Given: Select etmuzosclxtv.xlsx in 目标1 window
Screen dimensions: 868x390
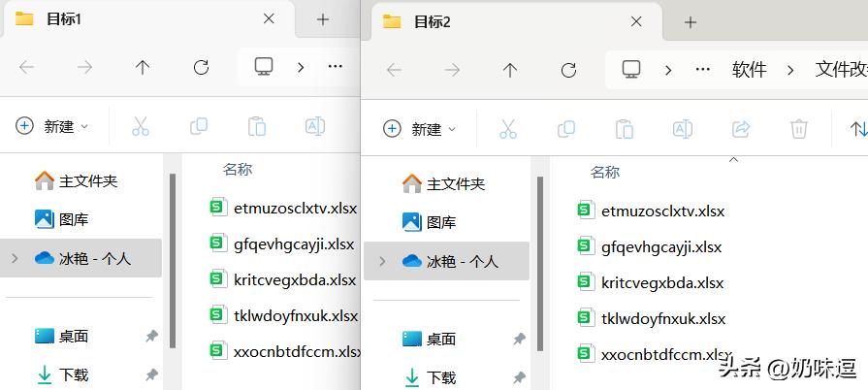Looking at the screenshot, I should point(284,209).
